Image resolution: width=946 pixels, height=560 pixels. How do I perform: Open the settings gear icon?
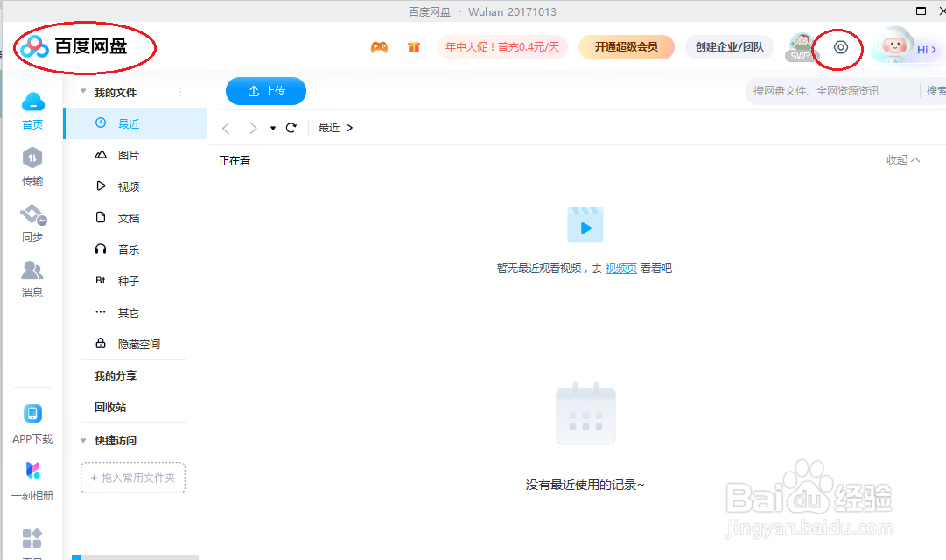[840, 47]
